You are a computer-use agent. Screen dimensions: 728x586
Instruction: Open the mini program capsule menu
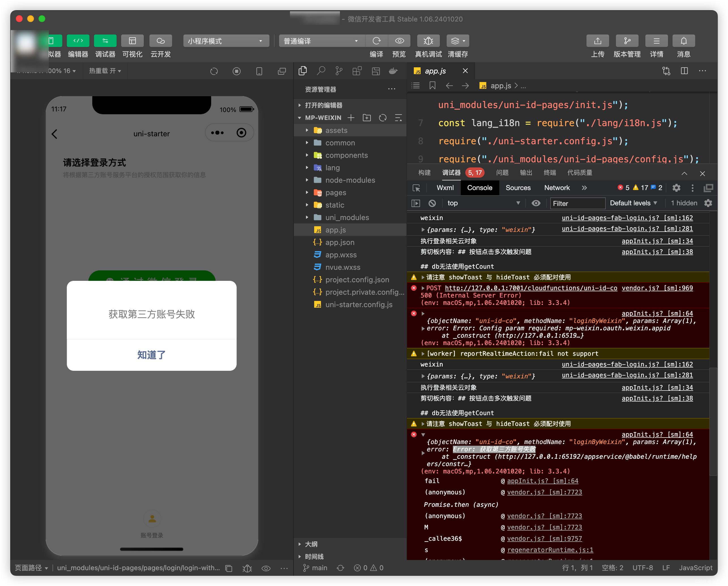click(217, 133)
